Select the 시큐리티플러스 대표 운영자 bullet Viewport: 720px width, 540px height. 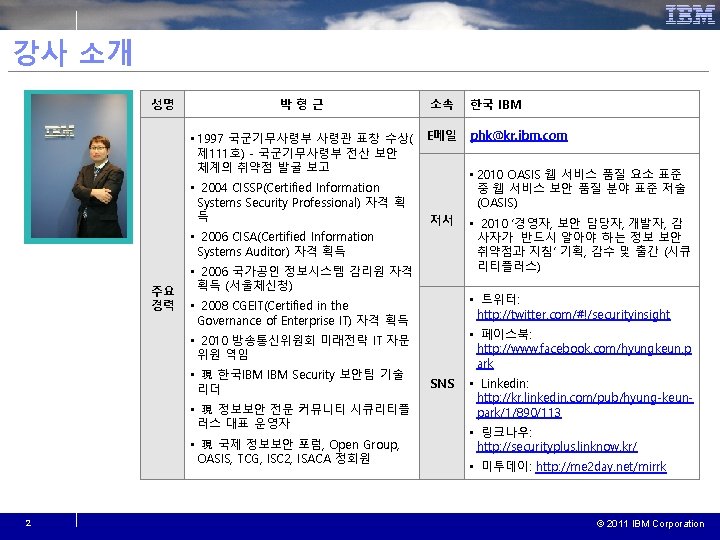pos(300,416)
